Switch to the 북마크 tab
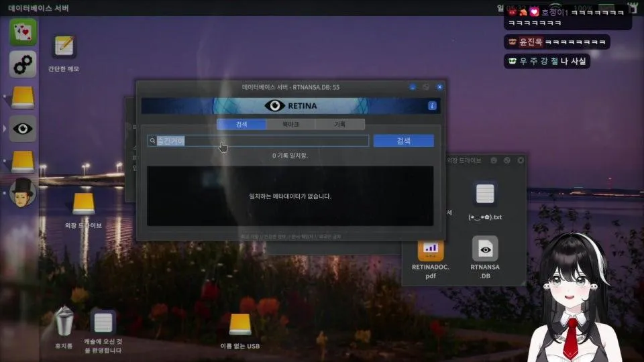This screenshot has height=362, width=644. 290,125
